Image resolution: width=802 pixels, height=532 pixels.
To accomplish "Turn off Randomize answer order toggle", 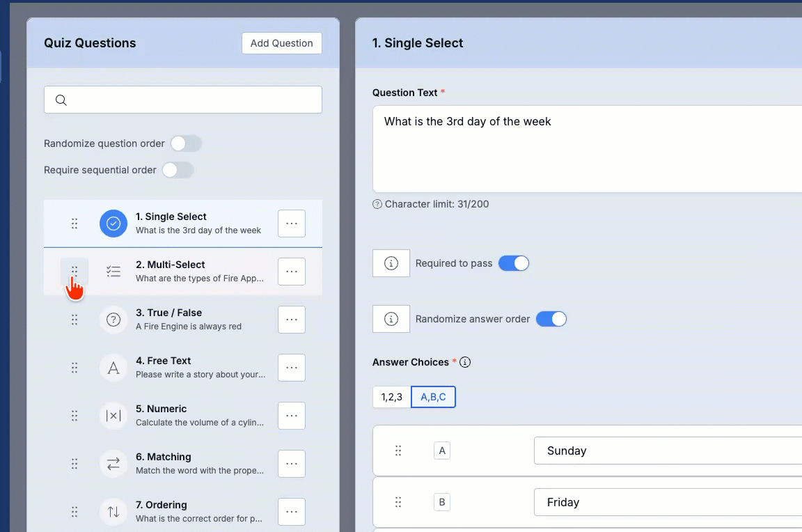I will pyautogui.click(x=551, y=319).
